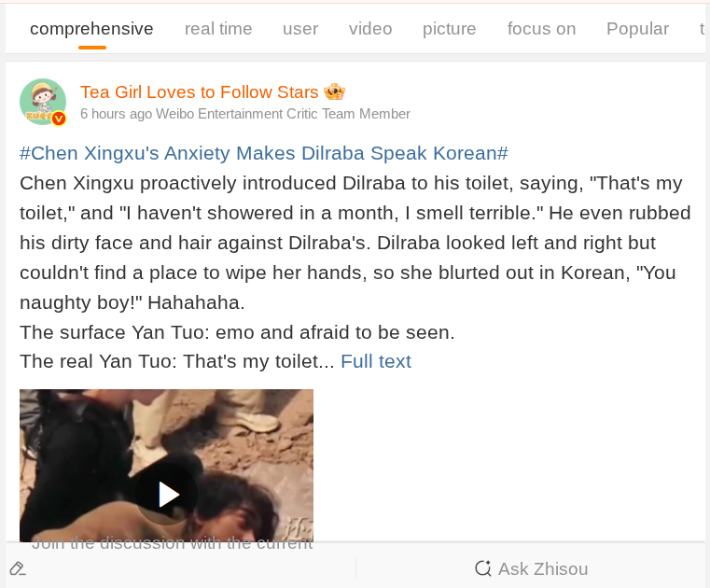Viewport: 710px width, 588px height.
Task: Click the pencil compose icon
Action: (18, 568)
